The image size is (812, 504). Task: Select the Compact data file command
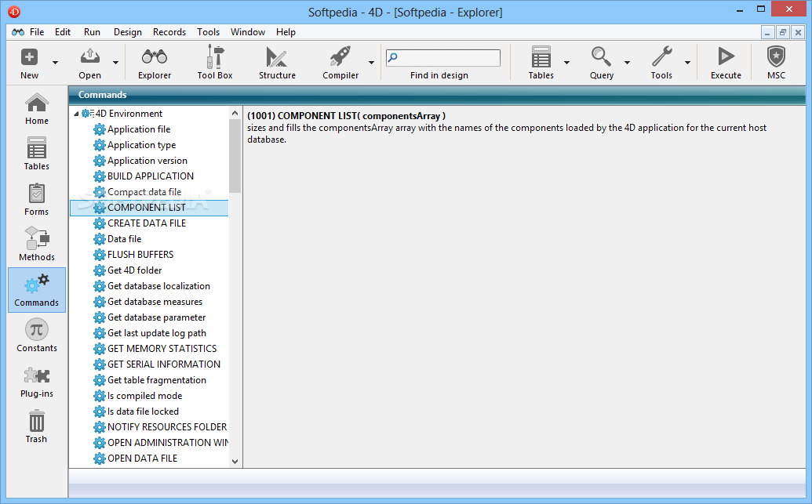tap(144, 192)
